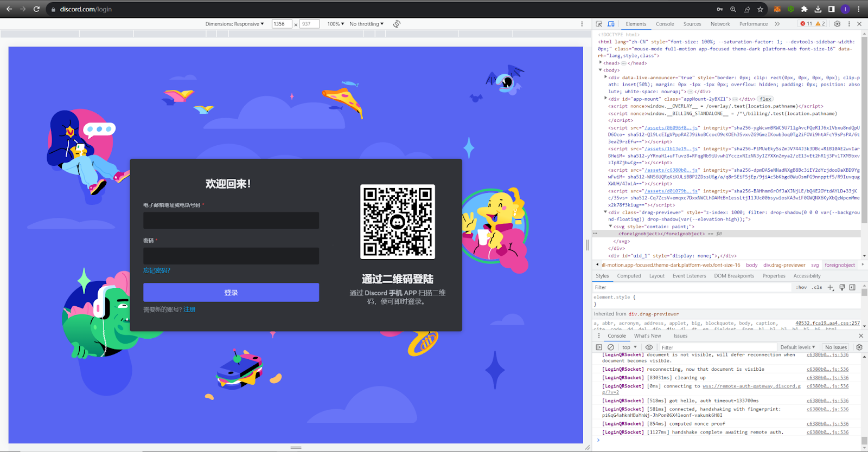Open the Properties tab
The image size is (868, 452).
774,276
